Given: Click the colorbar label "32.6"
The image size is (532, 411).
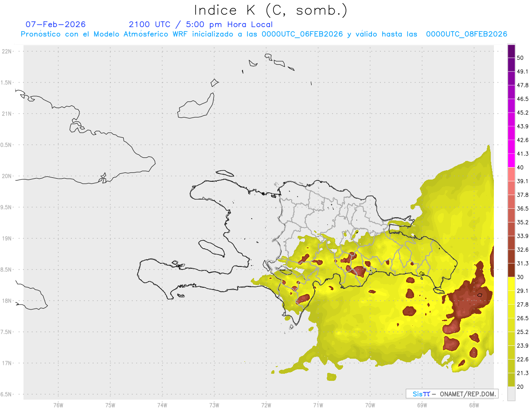Looking at the screenshot, I should pyautogui.click(x=523, y=250).
